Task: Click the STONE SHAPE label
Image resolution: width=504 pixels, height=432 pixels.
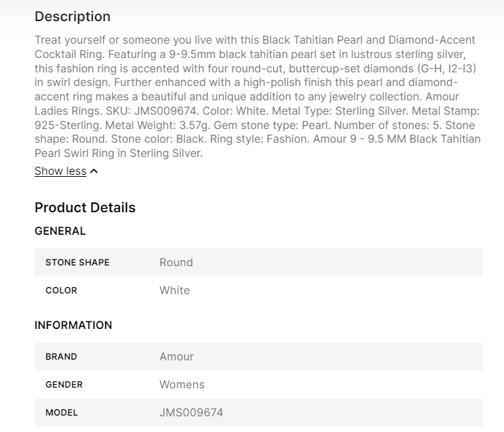Action: [77, 263]
